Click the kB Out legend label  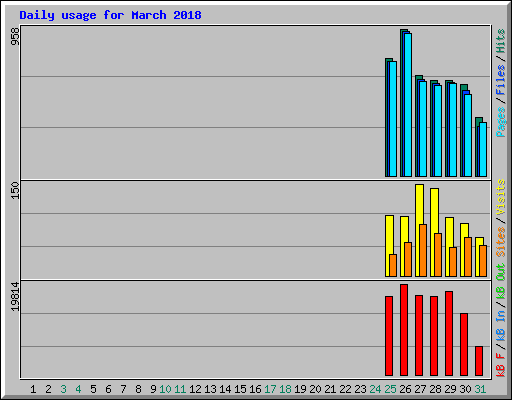click(x=501, y=282)
